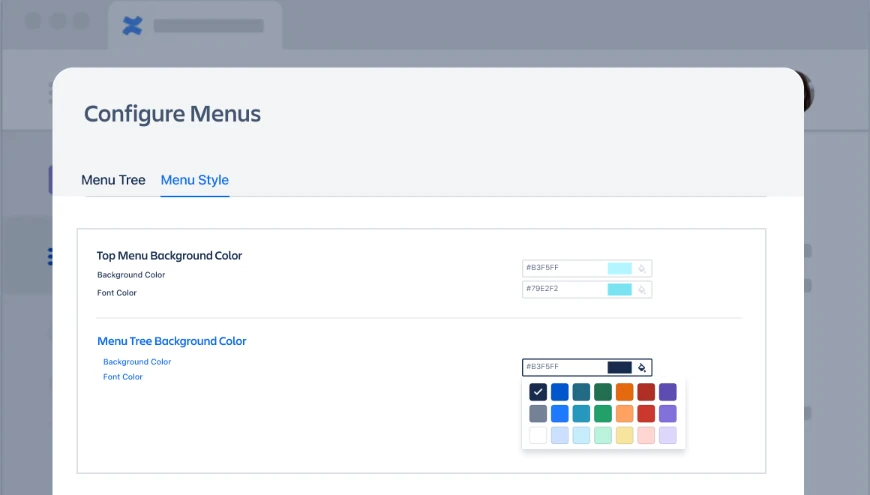Select the pale lavender swatch in the bottom palette row
Viewport: 870px width, 495px height.
point(668,435)
